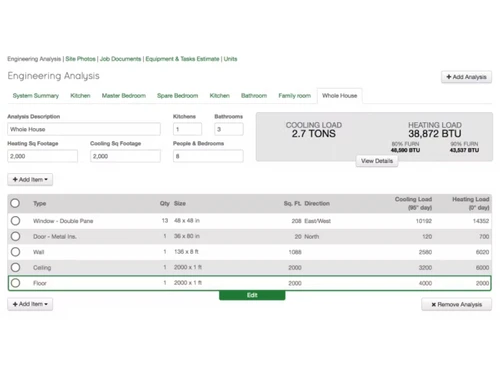The image size is (500, 375).
Task: Focus the Bathrooms input field
Action: point(229,129)
